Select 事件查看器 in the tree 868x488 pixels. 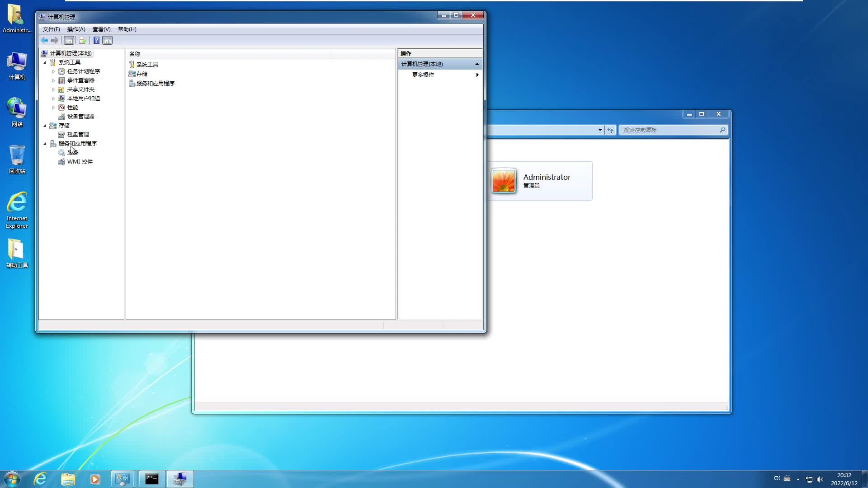(81, 80)
